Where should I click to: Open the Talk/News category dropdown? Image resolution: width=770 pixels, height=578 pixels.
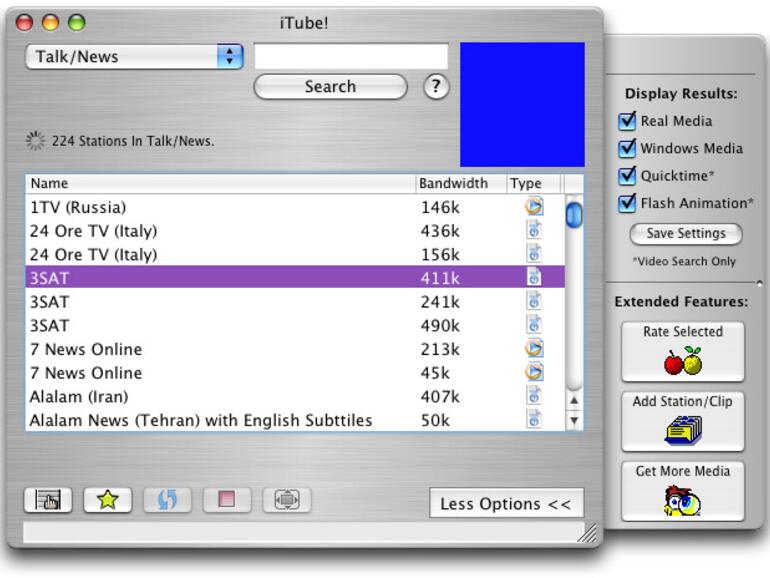tap(134, 56)
